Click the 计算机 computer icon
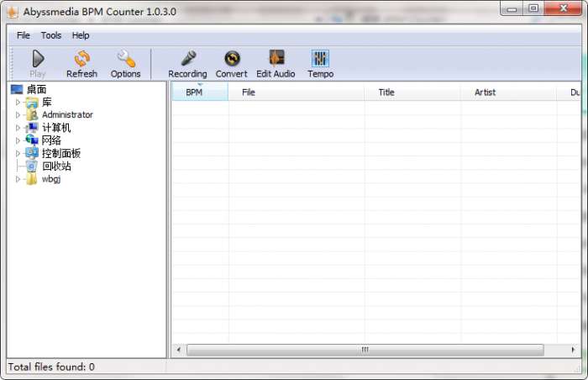 (32, 128)
